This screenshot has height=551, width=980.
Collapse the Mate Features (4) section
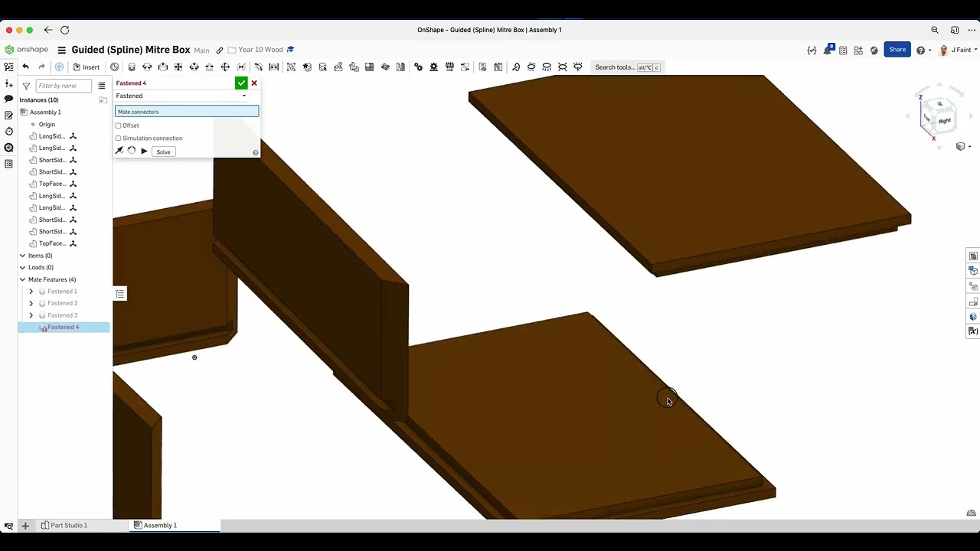(x=22, y=279)
